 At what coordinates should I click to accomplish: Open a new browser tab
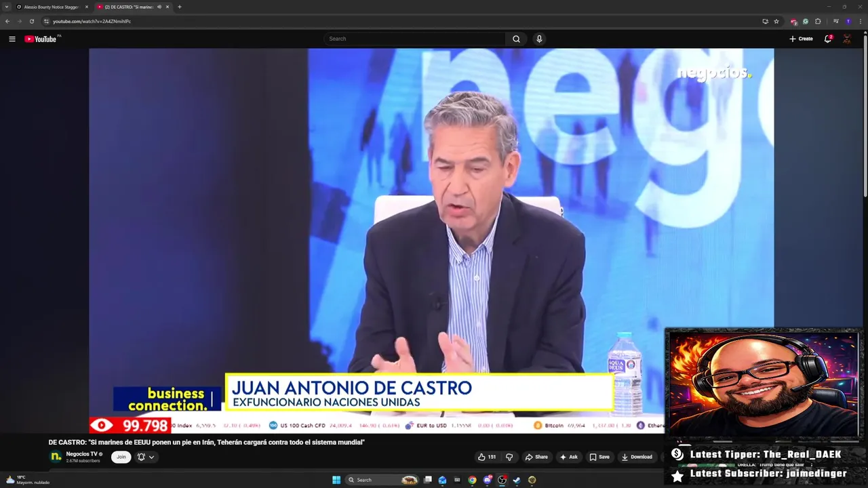180,7
